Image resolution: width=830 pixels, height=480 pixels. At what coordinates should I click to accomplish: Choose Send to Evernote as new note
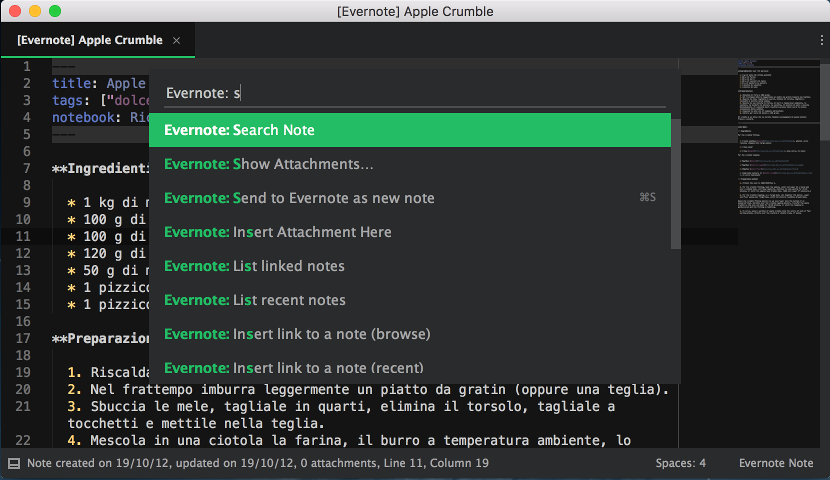[x=410, y=198]
